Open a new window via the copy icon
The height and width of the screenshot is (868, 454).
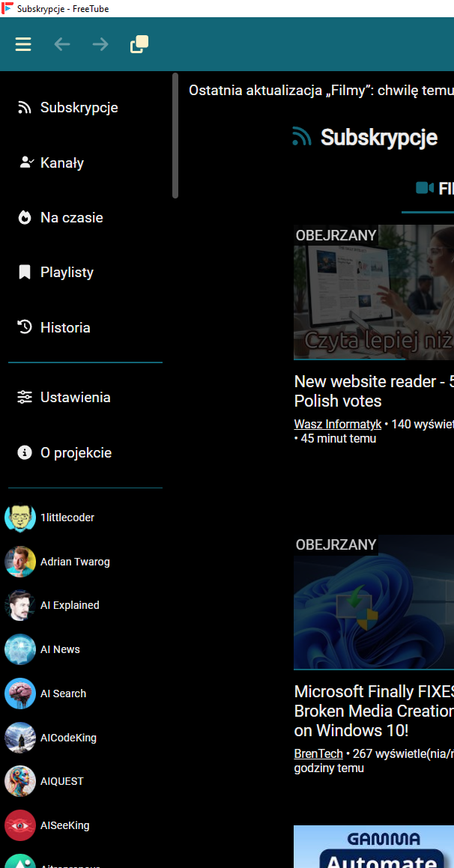click(x=139, y=44)
